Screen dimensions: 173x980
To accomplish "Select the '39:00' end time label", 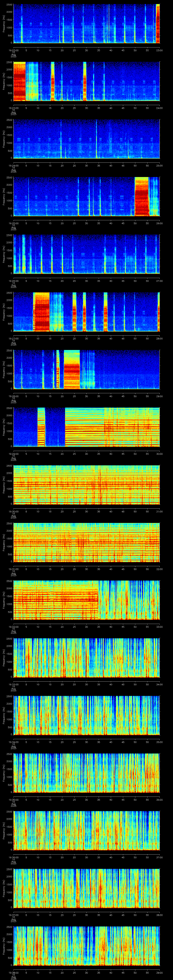I will (159, 972).
